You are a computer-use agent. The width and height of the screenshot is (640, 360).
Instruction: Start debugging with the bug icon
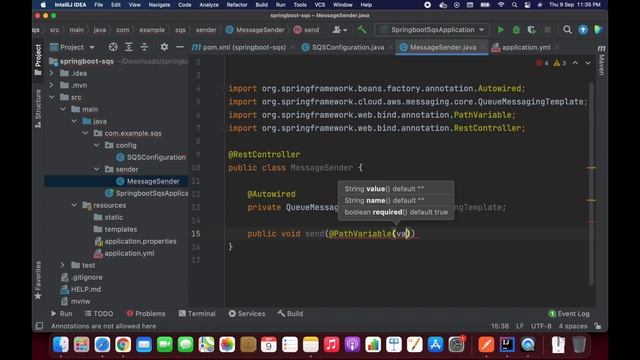[x=516, y=30]
